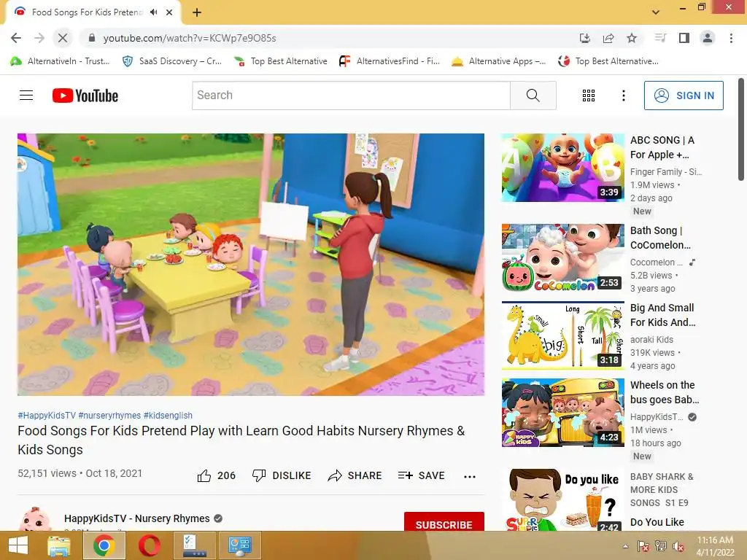Open File Explorer from taskbar

[59, 545]
